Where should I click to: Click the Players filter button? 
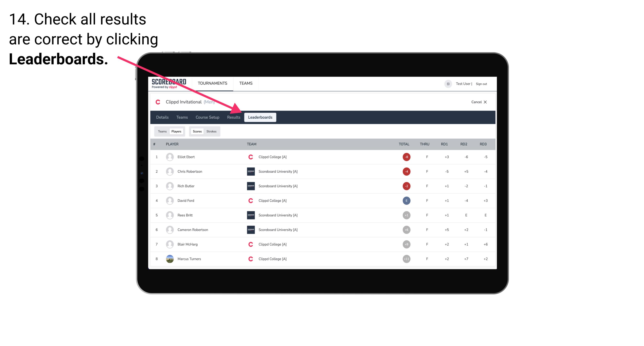[x=176, y=131]
